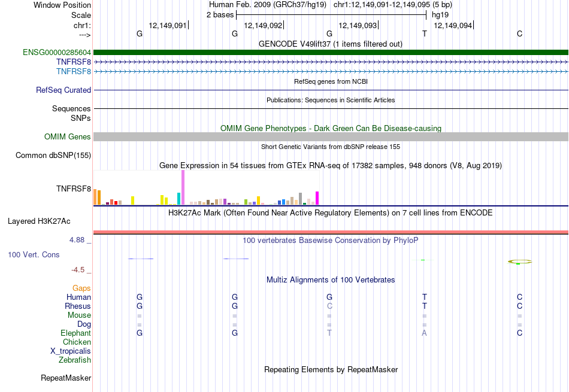The image size is (569, 392).
Task: Open the 100 vertebrates PhyloP conservation title
Action: pyautogui.click(x=330, y=240)
